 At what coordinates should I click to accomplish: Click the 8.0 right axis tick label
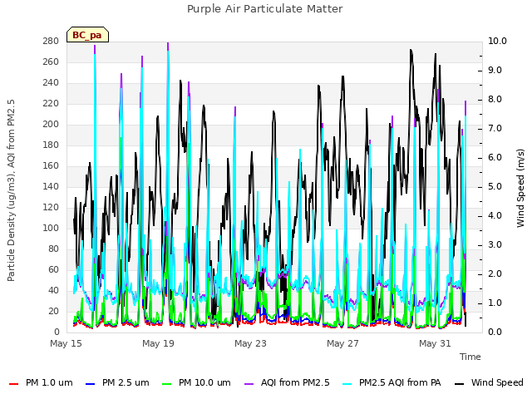[x=495, y=100]
